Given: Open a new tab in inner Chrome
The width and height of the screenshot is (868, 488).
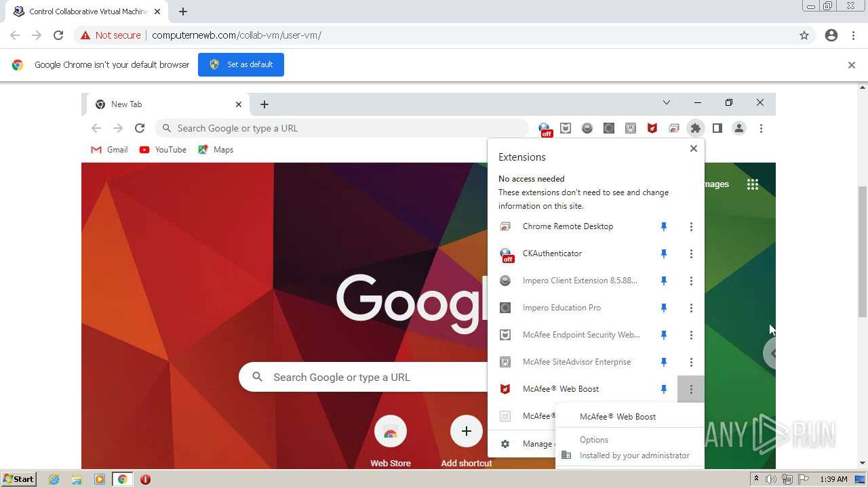Looking at the screenshot, I should 264,104.
